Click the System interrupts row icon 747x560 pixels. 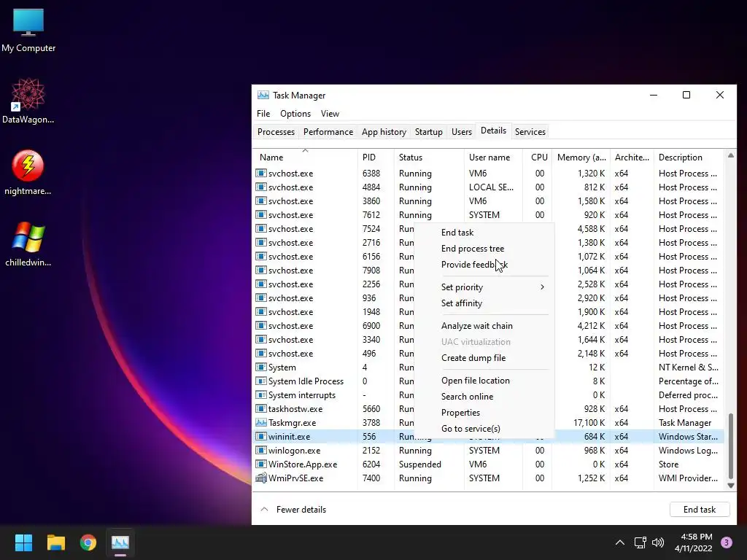point(260,394)
